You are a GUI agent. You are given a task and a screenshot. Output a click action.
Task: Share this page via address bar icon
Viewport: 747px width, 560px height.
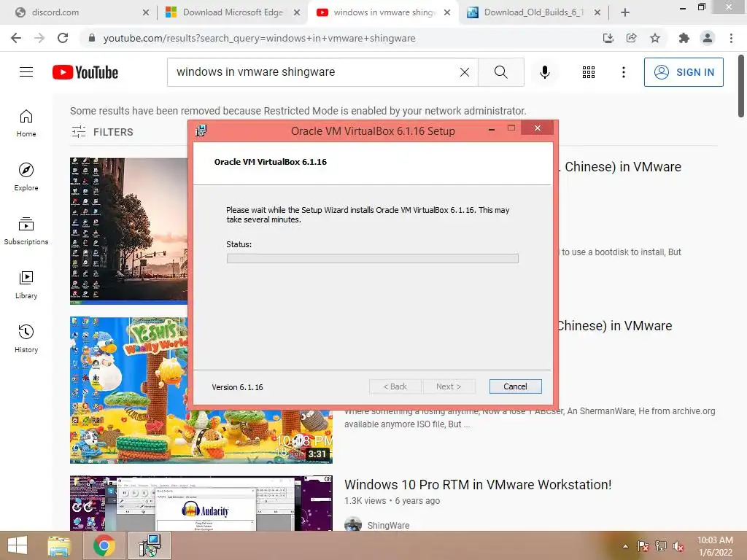632,38
